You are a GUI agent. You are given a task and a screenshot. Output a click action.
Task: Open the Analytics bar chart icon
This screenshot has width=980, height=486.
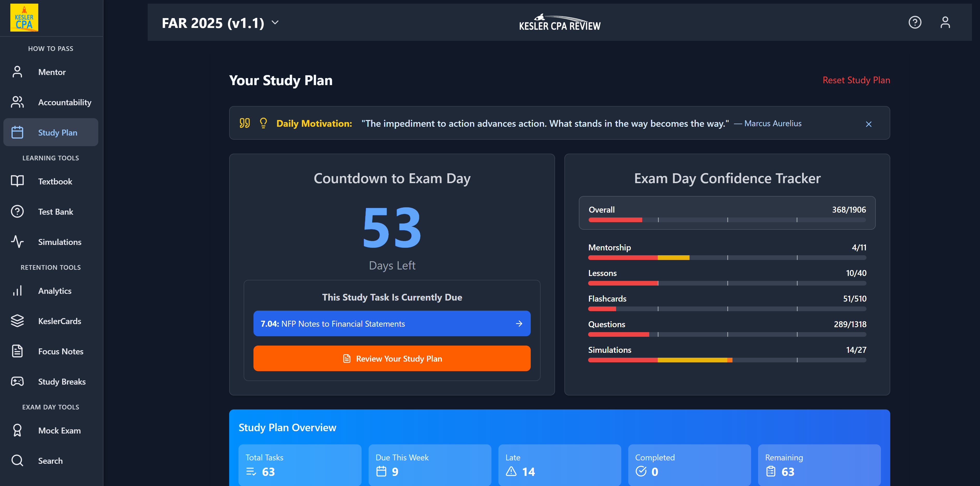click(17, 290)
